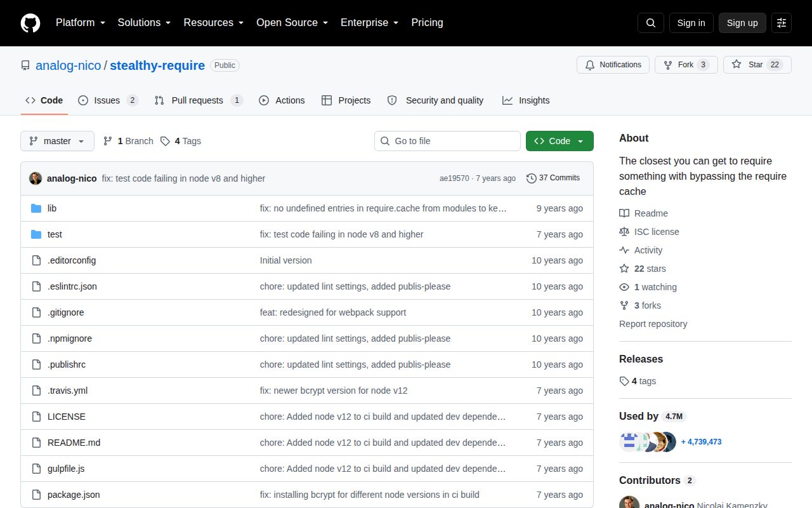Open Contributors section link
The image size is (812, 508).
point(657,480)
